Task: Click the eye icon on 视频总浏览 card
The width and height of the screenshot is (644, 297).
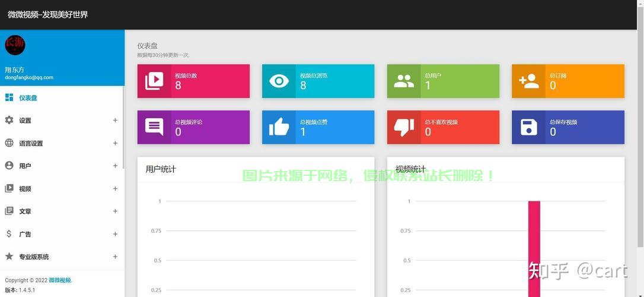Action: (279, 81)
